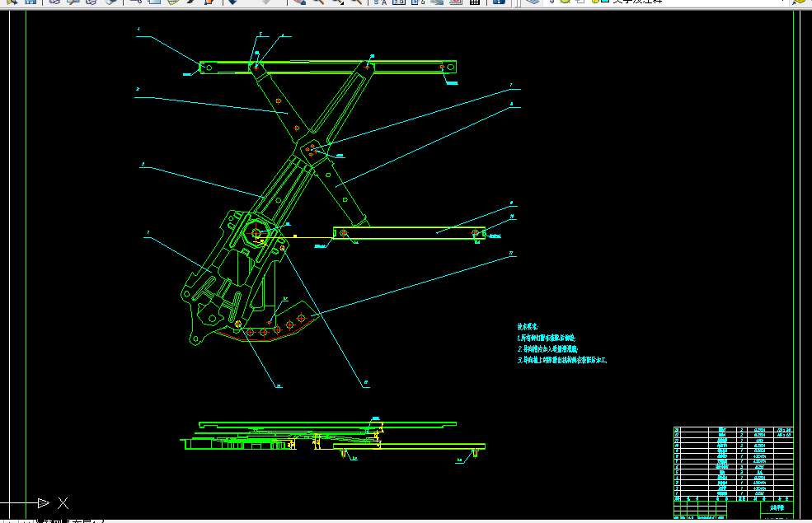Screen dimensions: 812x523
Task: Open the QuickCalc grid icon
Action: pos(475,2)
